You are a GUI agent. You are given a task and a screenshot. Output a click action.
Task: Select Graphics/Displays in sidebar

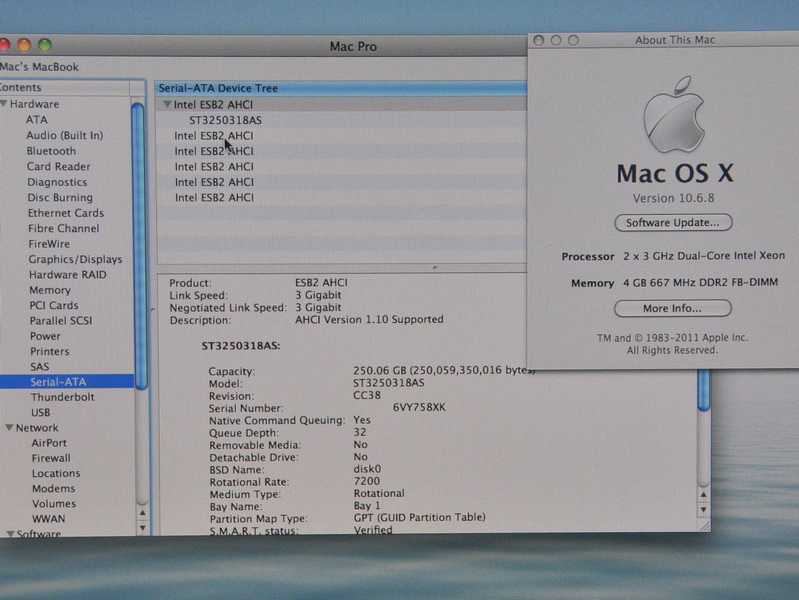(75, 259)
